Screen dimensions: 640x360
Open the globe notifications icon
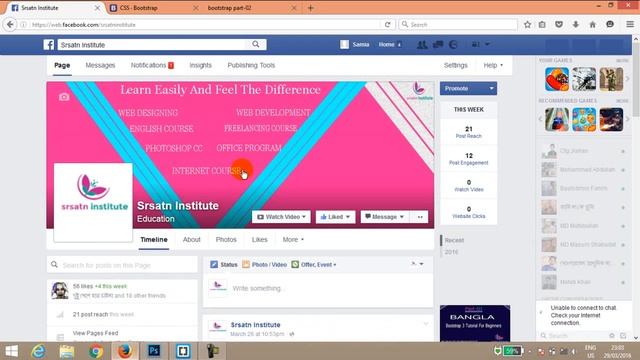pos(453,44)
